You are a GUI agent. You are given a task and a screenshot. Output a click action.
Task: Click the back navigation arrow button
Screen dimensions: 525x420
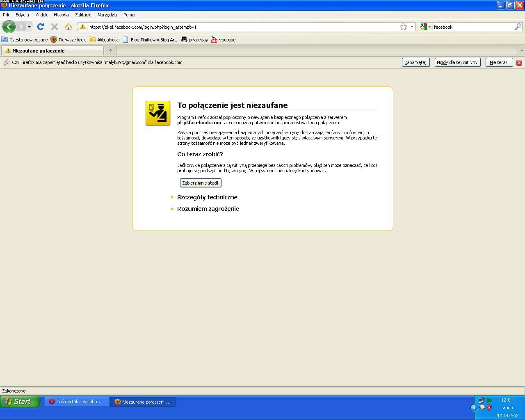click(x=9, y=27)
